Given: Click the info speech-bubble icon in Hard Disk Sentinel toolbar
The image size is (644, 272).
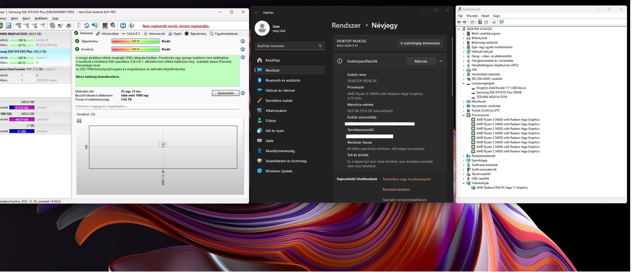Looking at the screenshot, I should coord(131,25).
